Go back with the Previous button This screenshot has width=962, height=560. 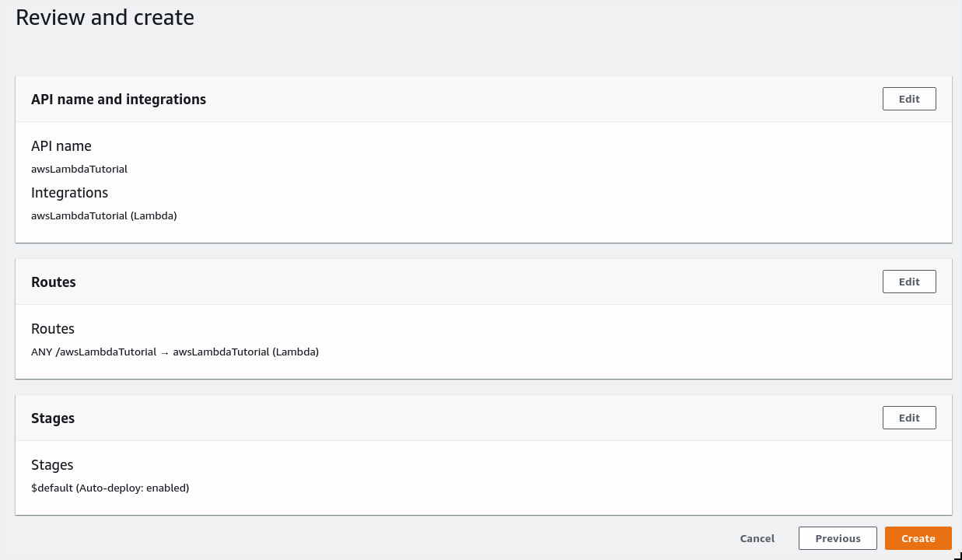tap(838, 538)
